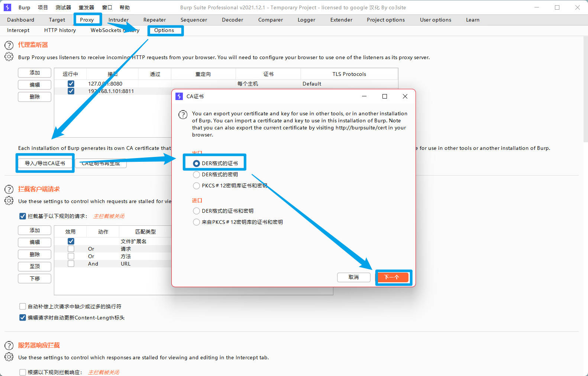The width and height of the screenshot is (588, 376).
Task: Click 添加 button for proxy listeners
Action: (35, 73)
